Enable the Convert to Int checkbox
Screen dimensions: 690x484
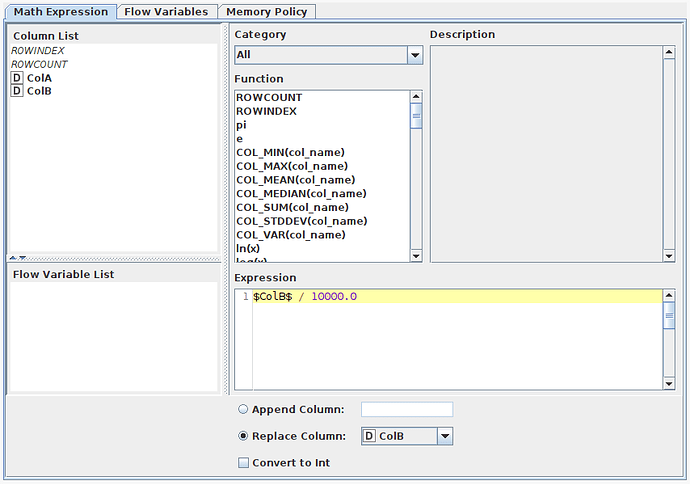(243, 462)
